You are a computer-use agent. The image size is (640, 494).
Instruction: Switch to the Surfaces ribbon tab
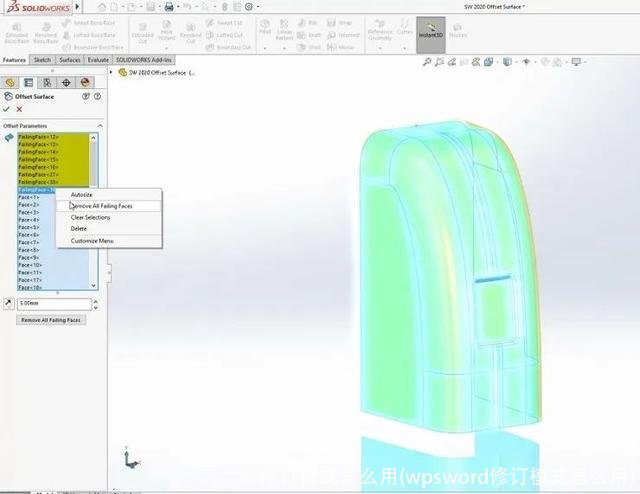(x=70, y=60)
